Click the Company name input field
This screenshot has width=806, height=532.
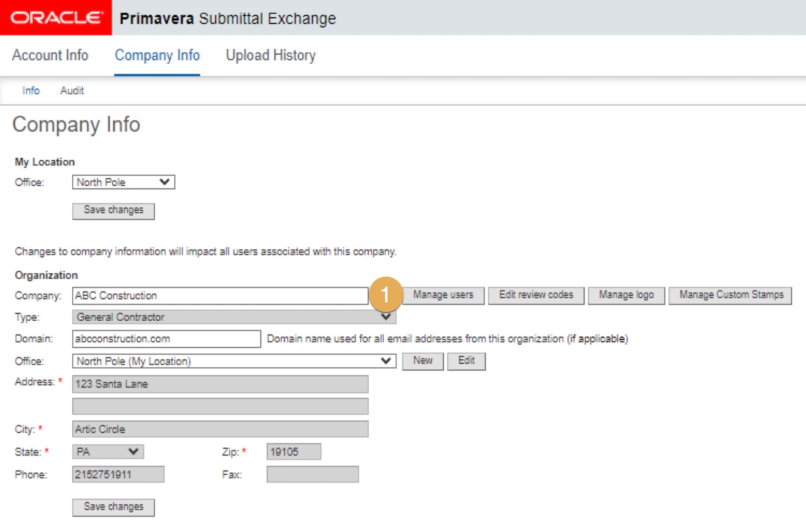click(x=220, y=296)
